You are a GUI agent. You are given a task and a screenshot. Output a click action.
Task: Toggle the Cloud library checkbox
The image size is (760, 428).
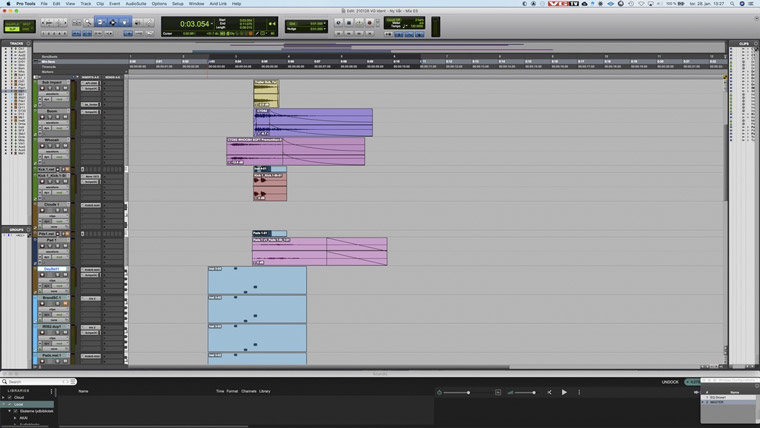click(x=10, y=397)
